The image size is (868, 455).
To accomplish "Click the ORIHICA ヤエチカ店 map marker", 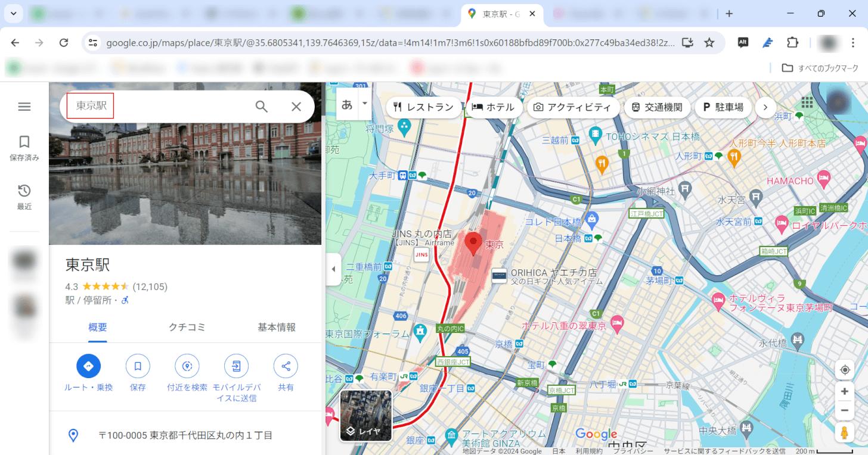I will [499, 276].
